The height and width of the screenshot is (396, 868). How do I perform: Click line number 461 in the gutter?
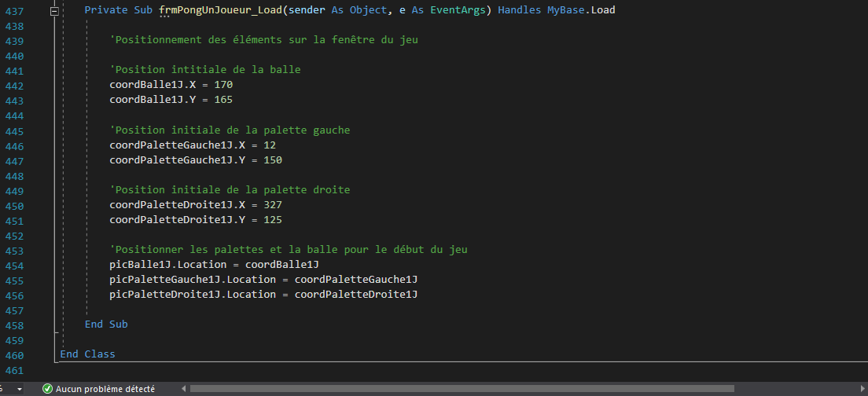click(x=14, y=370)
